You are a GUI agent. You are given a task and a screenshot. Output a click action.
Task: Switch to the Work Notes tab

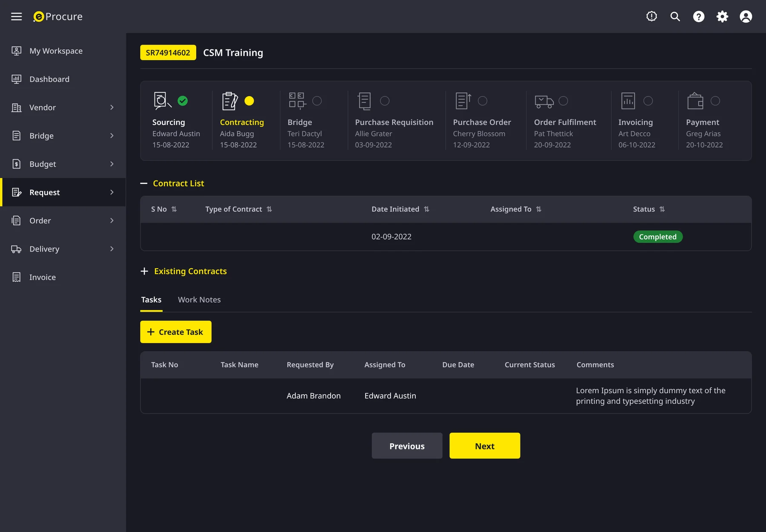[199, 300]
